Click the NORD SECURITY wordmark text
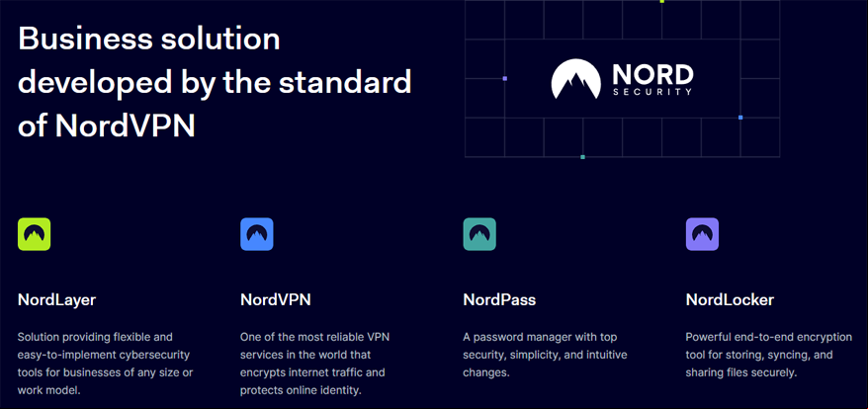 click(652, 80)
